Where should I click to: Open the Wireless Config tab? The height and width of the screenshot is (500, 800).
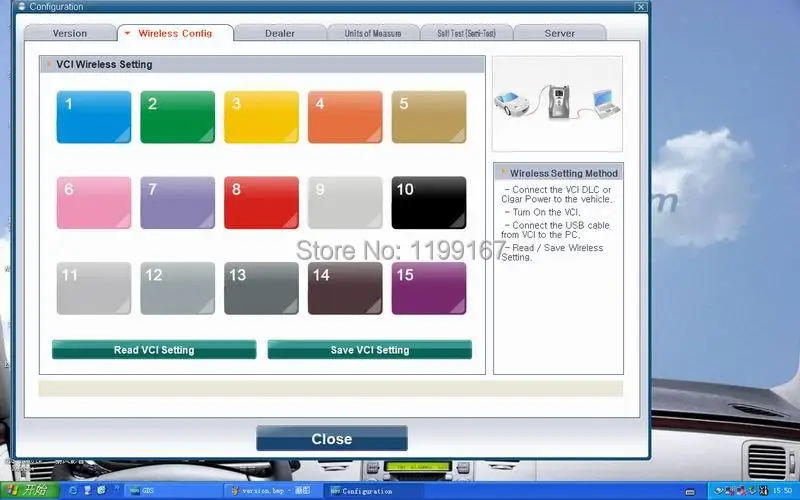(175, 33)
